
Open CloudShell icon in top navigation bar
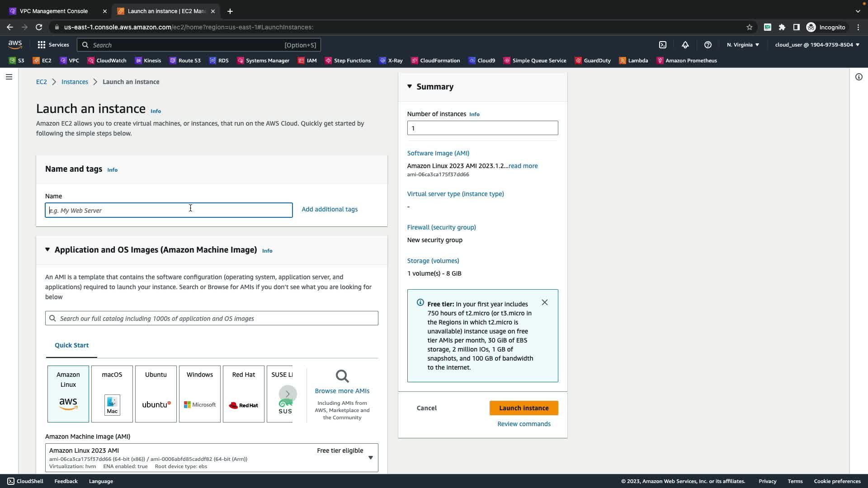click(663, 45)
